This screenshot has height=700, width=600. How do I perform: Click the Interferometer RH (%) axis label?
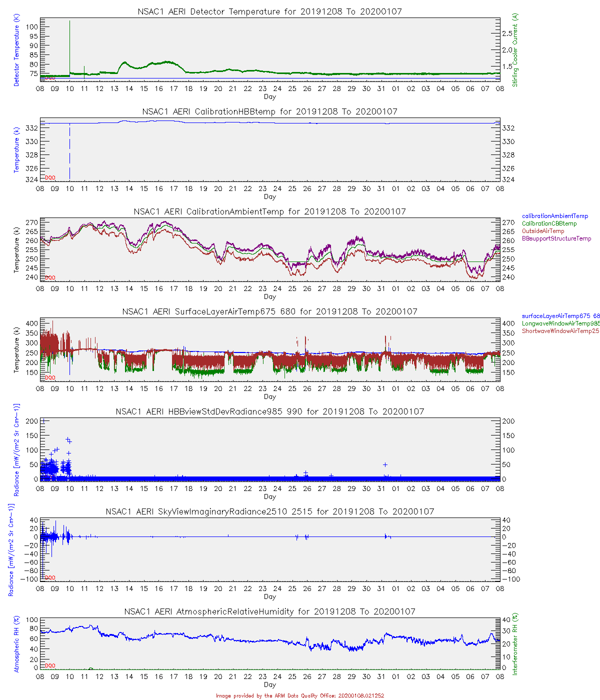click(x=515, y=644)
